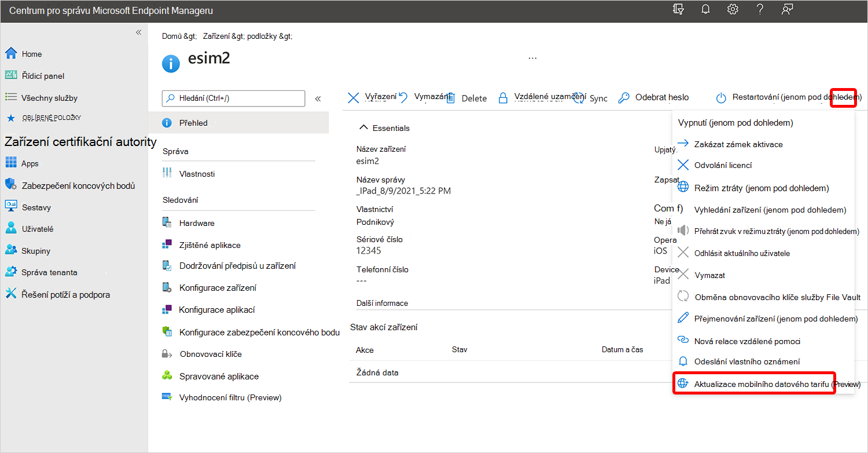Image resolution: width=868 pixels, height=453 pixels.
Task: Click the Hardware device icon
Action: pyautogui.click(x=167, y=222)
